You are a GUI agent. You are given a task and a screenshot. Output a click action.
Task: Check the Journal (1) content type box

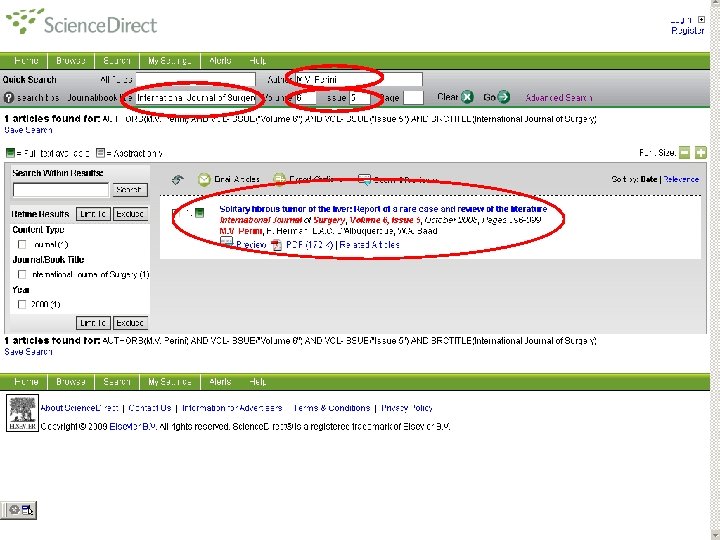[22, 244]
